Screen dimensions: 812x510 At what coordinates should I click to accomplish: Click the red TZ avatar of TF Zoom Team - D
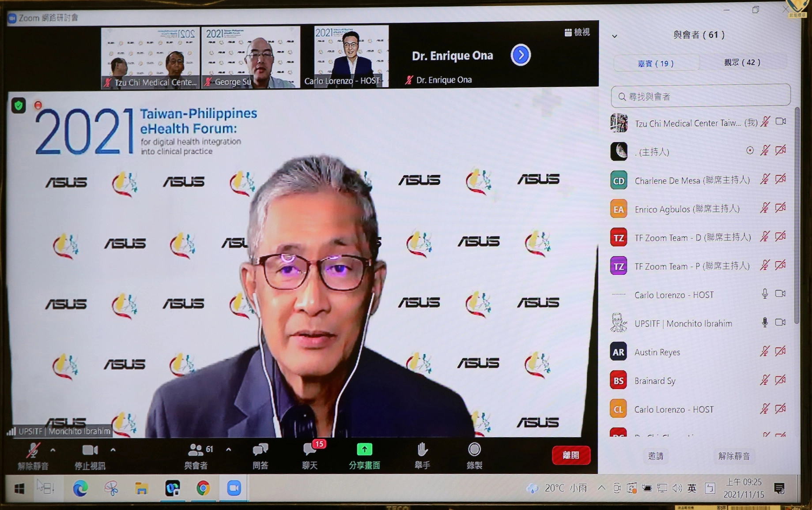(619, 238)
